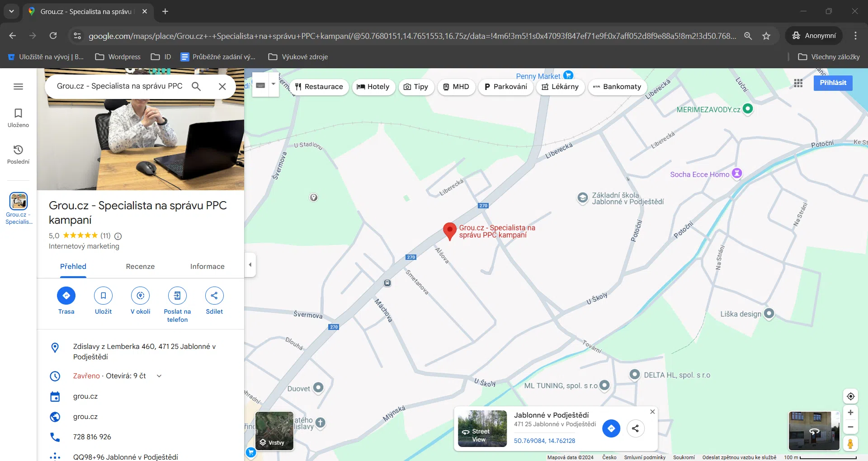The width and height of the screenshot is (868, 461).
Task: Click directions button in Jablonné v Podještědí card
Action: point(611,428)
